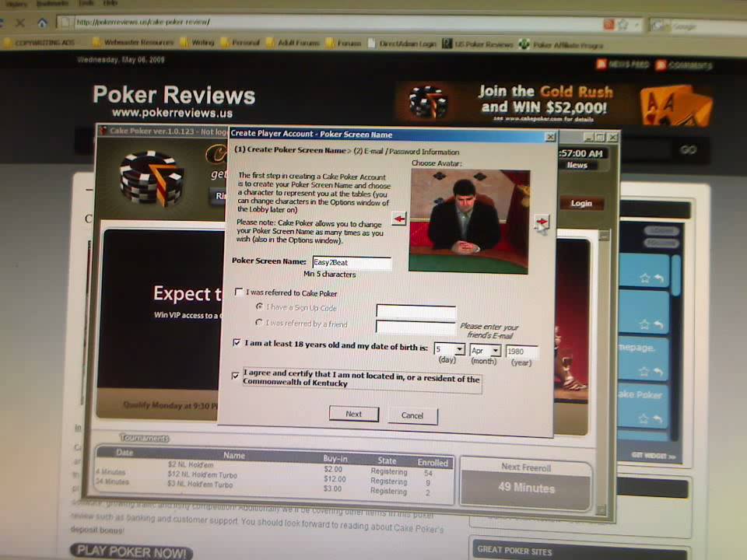Click the browser home icon
This screenshot has width=747, height=560.
[42, 22]
